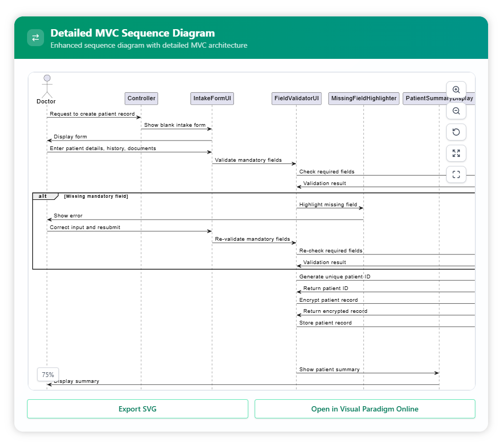This screenshot has width=504, height=447.
Task: Click the 'Validate mandatory fields' message label
Action: tap(248, 160)
